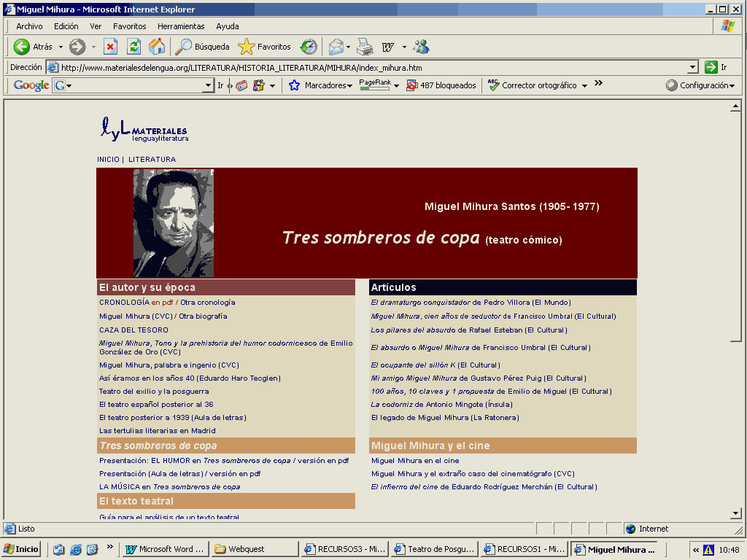Open Miguel Mihura en el cine link

[x=415, y=461]
